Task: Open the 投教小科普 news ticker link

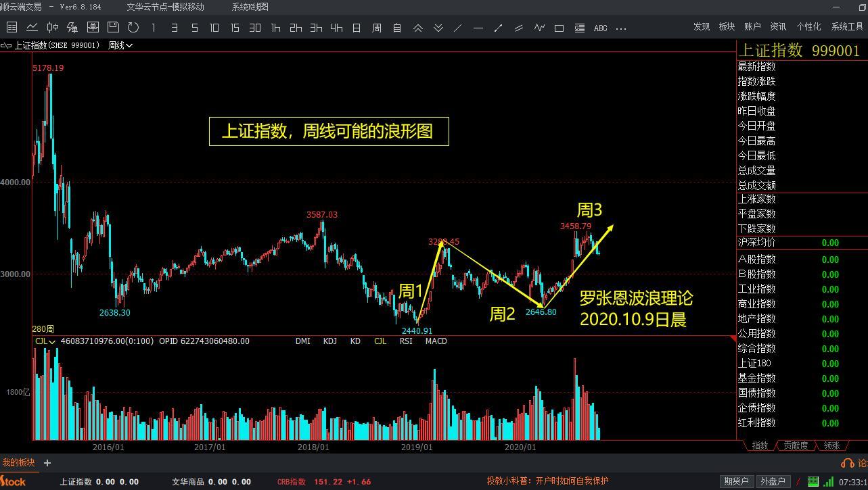Action: 547,481
